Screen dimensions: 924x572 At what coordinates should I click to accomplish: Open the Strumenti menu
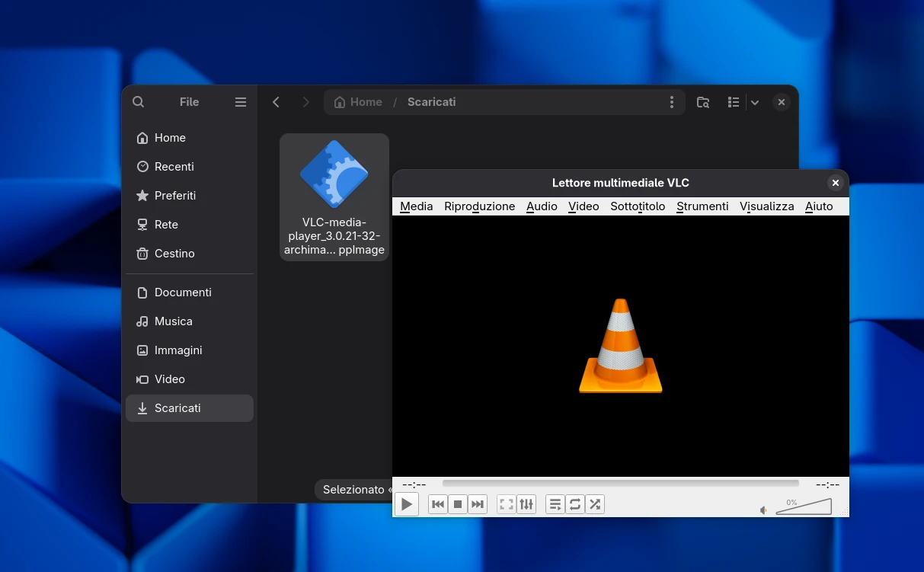(x=702, y=206)
